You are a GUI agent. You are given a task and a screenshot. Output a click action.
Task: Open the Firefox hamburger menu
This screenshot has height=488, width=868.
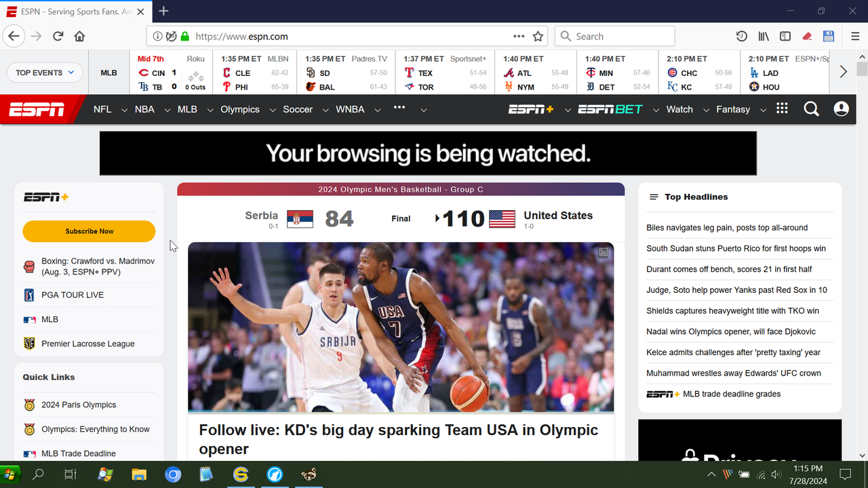pos(854,37)
